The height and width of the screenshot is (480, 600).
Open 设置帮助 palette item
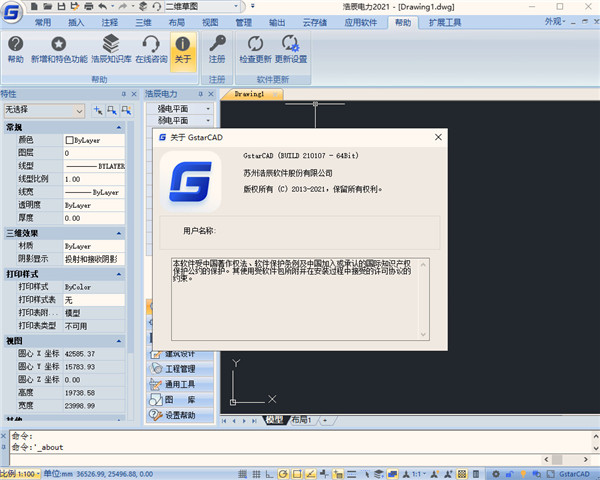pos(180,415)
